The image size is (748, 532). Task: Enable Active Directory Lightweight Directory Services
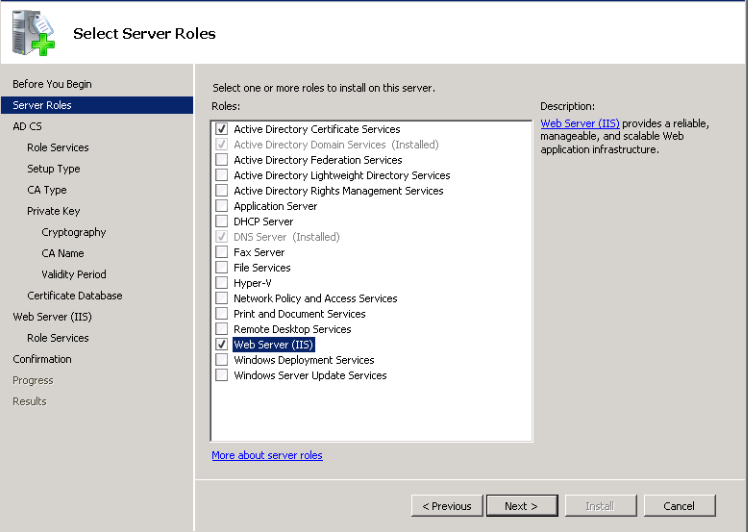[x=221, y=175]
